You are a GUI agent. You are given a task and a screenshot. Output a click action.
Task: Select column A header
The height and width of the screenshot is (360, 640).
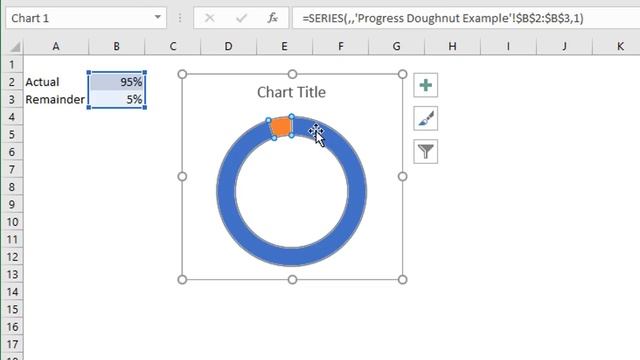tap(56, 47)
